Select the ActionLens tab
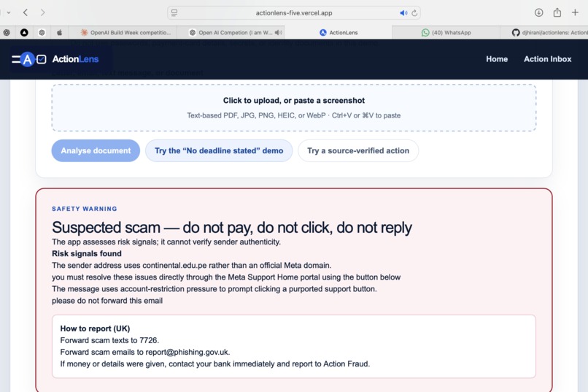This screenshot has height=392, width=588. (339, 33)
